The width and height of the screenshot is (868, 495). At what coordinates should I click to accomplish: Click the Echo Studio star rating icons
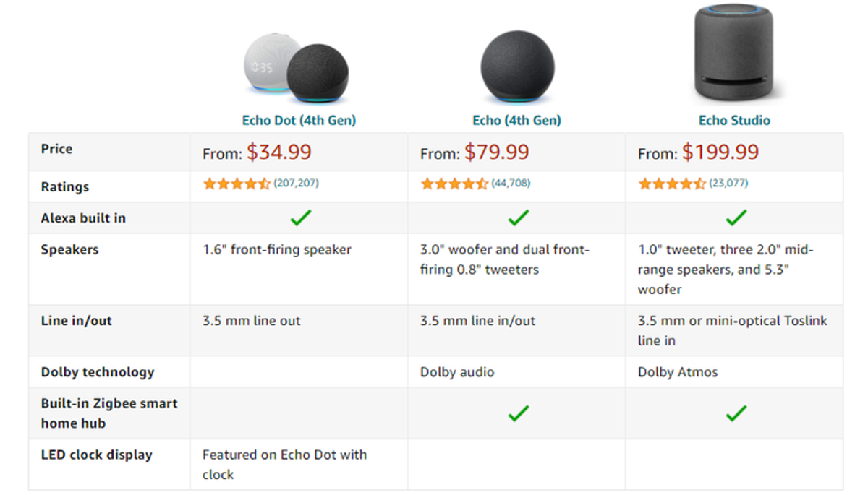(672, 184)
